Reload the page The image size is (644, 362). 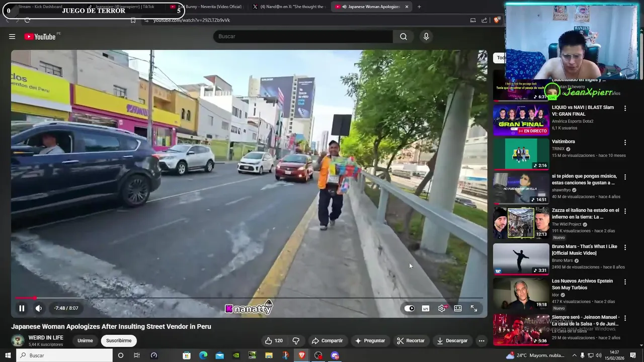27,20
